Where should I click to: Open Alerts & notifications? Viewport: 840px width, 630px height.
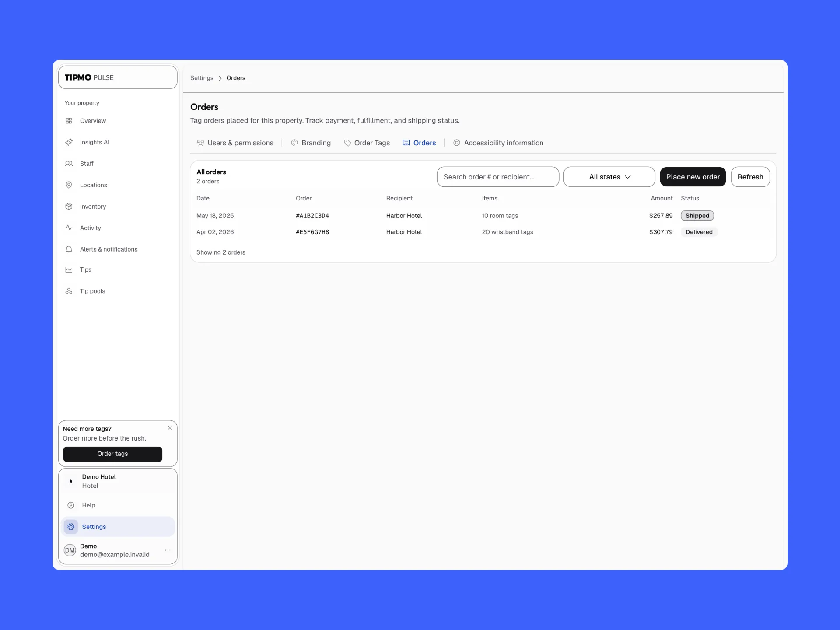(117, 249)
